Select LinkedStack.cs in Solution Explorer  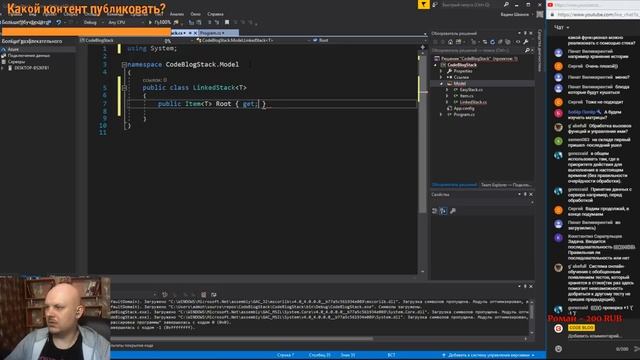click(473, 102)
